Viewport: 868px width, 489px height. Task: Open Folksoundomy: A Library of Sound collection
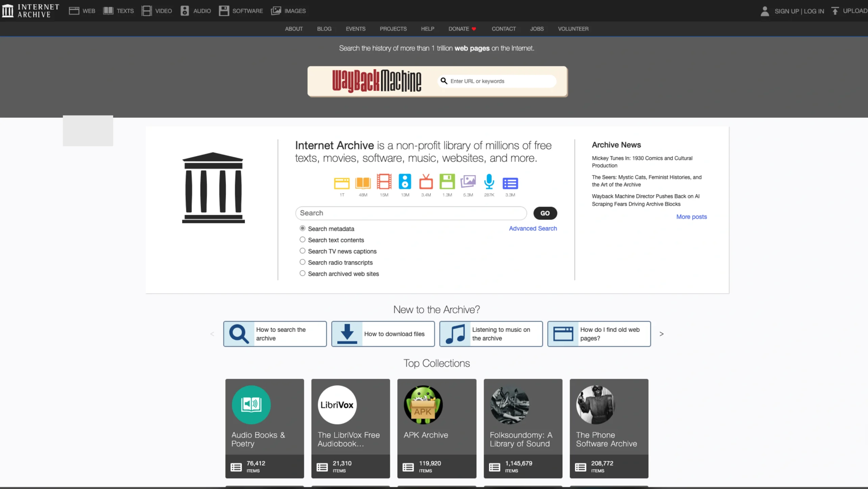(x=523, y=428)
